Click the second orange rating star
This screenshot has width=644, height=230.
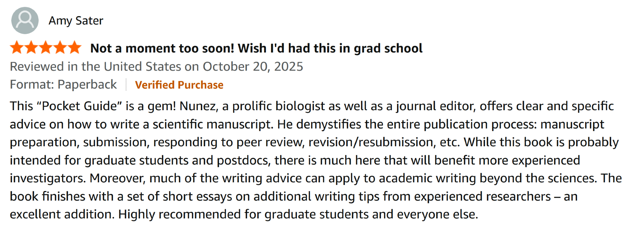point(31,48)
